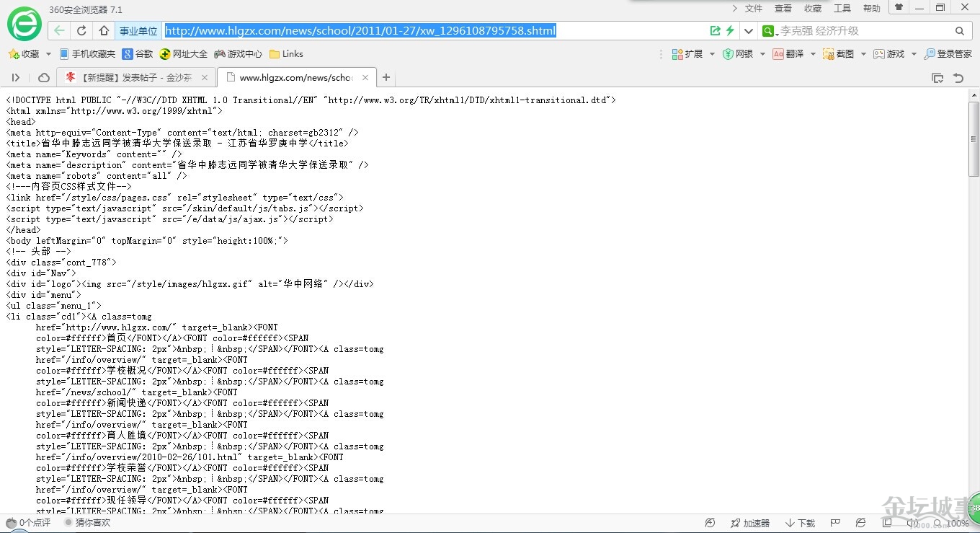Image resolution: width=980 pixels, height=533 pixels.
Task: Open the home page via house icon
Action: (x=104, y=31)
